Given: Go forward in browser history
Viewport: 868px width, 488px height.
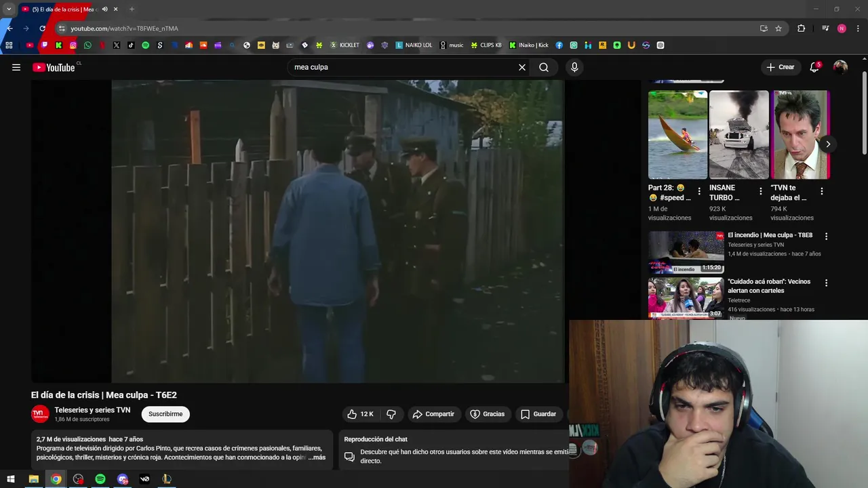Looking at the screenshot, I should click(x=26, y=28).
